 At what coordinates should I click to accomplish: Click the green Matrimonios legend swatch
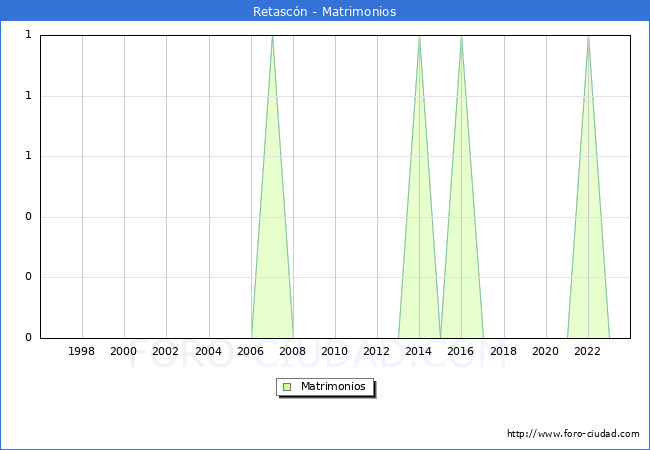pyautogui.click(x=287, y=386)
